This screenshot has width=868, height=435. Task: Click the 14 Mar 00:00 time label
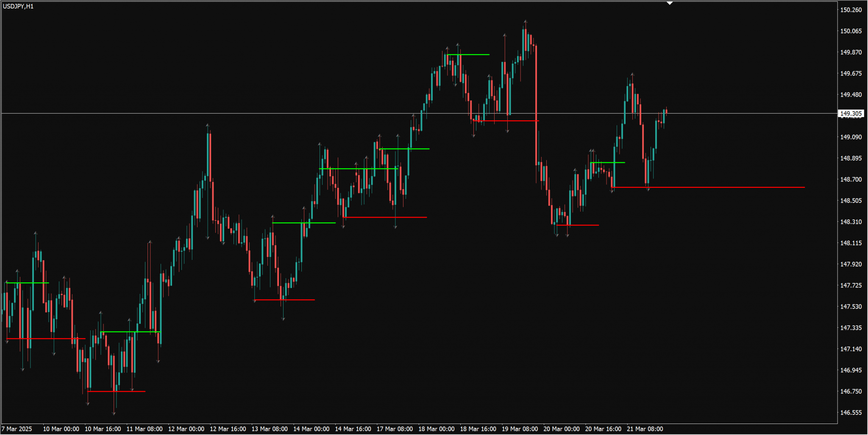point(311,429)
